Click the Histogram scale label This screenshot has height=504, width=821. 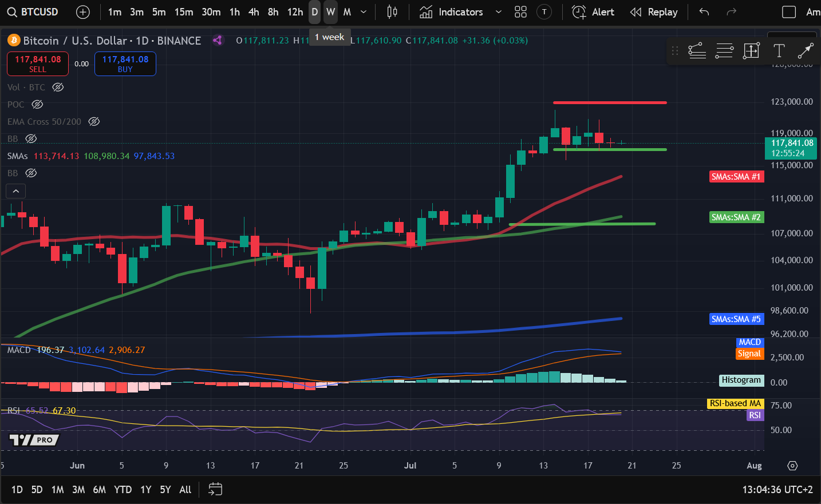(741, 380)
